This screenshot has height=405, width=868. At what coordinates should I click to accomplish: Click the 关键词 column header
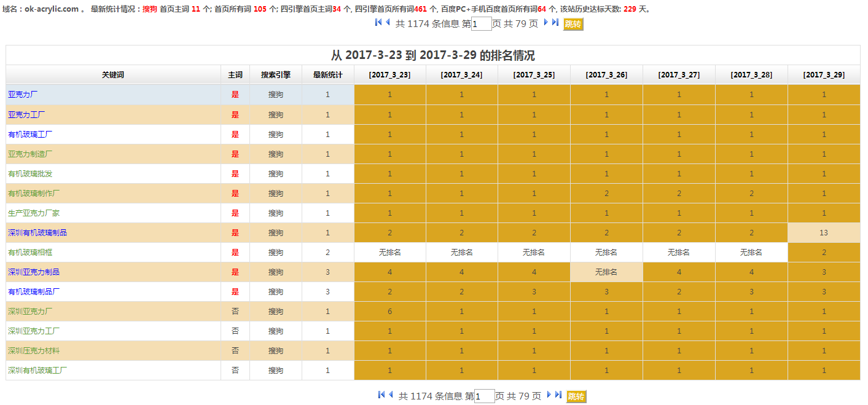click(x=113, y=75)
